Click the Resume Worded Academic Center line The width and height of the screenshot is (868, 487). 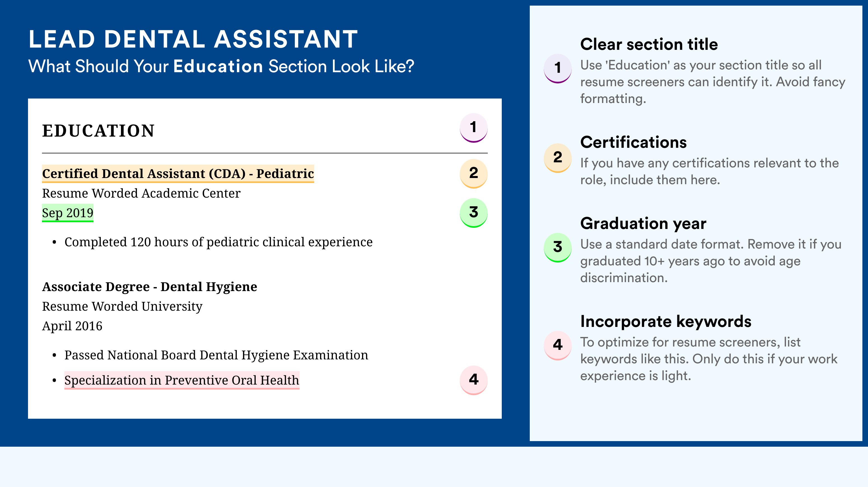(141, 193)
